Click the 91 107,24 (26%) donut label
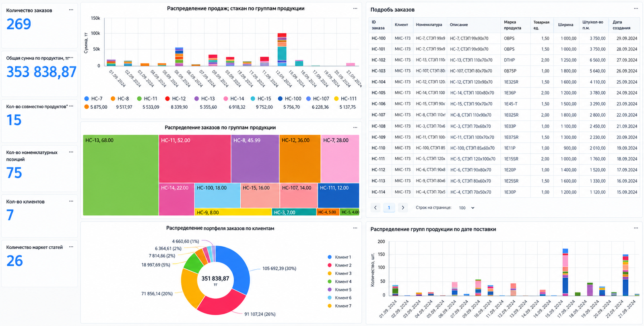This screenshot has height=326, width=644. pyautogui.click(x=260, y=314)
